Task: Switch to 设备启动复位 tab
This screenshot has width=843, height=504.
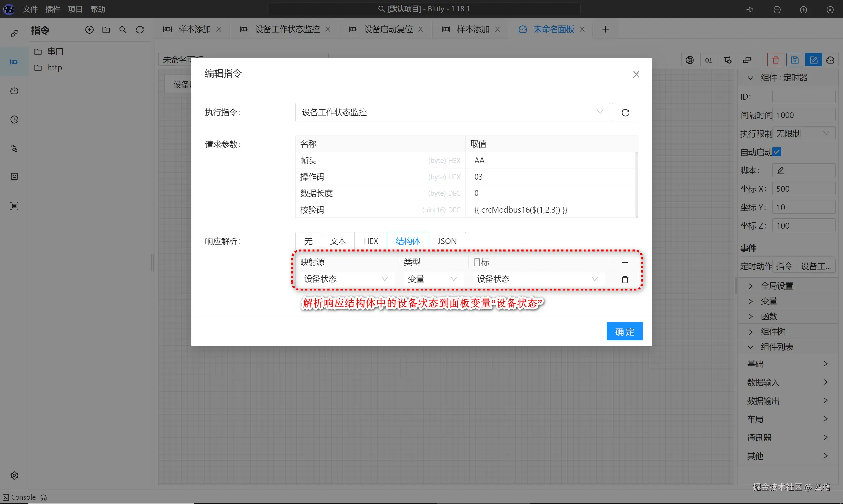Action: click(x=388, y=30)
